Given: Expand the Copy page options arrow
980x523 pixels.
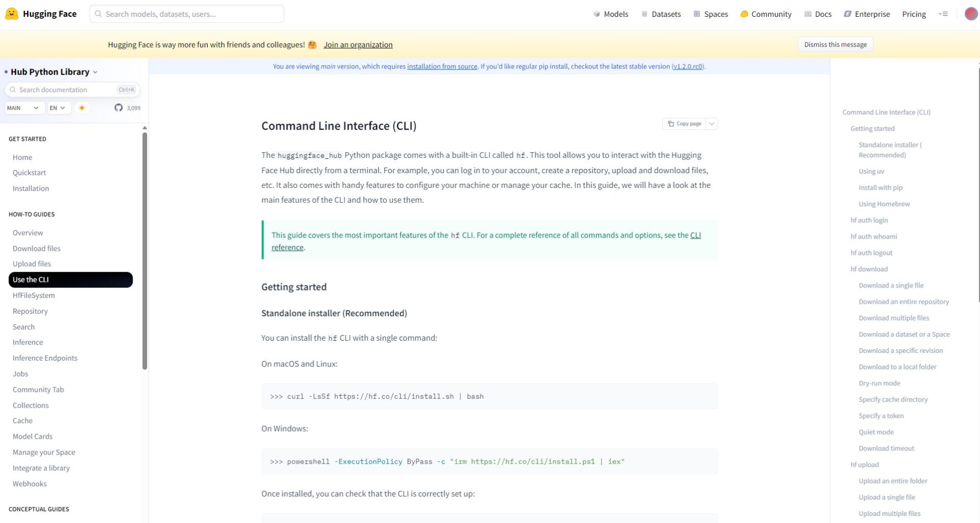Looking at the screenshot, I should pyautogui.click(x=712, y=124).
